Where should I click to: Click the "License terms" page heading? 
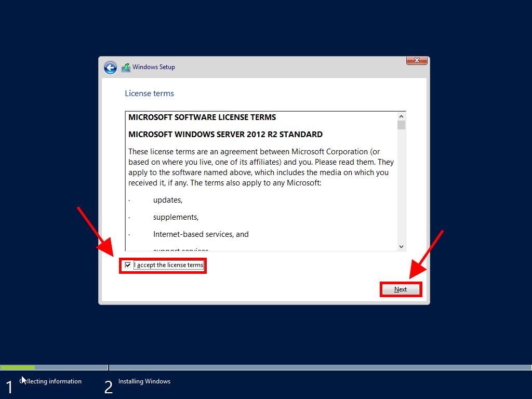149,94
